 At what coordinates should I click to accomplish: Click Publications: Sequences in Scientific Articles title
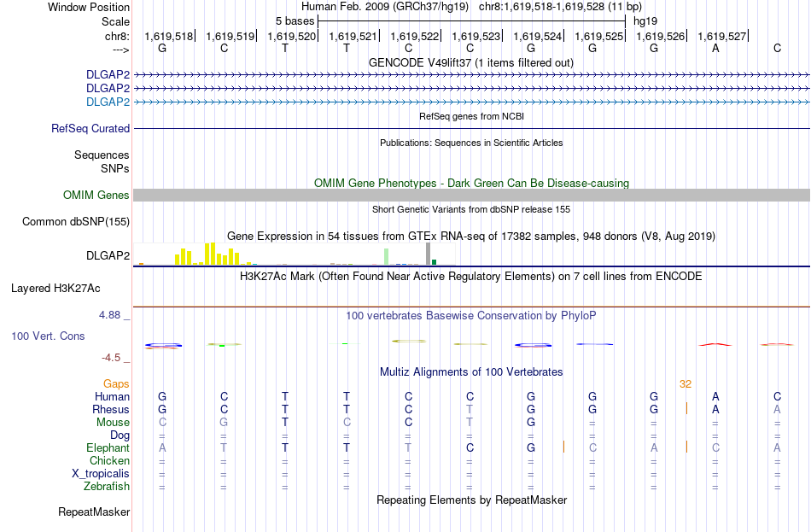tap(471, 143)
